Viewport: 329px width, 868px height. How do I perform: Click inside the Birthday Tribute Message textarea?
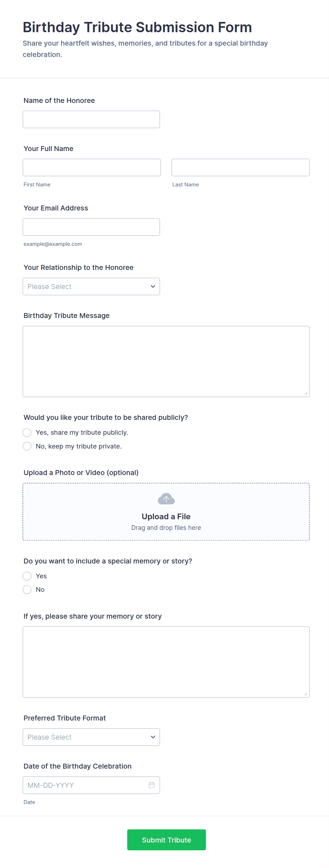(166, 361)
